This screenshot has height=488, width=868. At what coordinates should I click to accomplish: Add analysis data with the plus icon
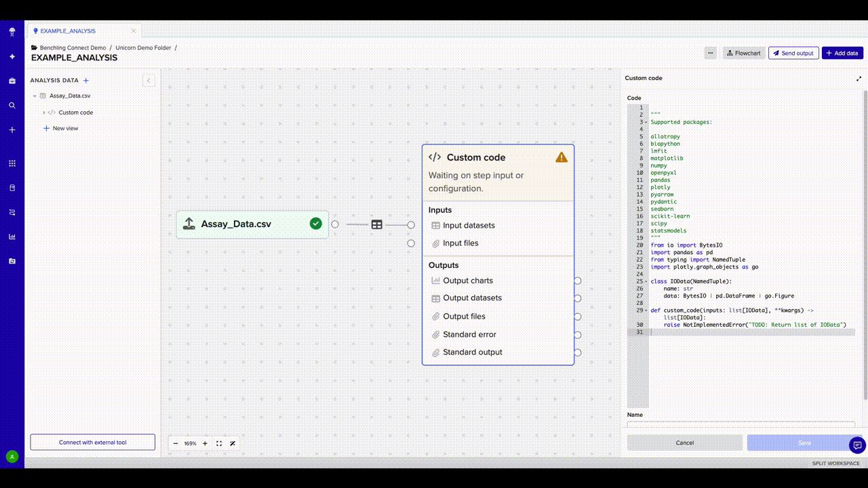86,81
